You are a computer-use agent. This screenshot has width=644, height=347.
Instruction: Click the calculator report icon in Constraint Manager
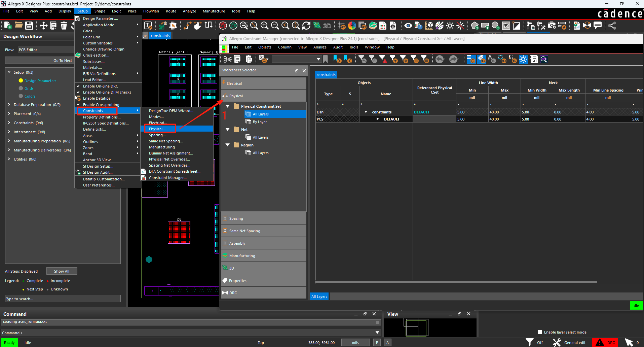(534, 60)
